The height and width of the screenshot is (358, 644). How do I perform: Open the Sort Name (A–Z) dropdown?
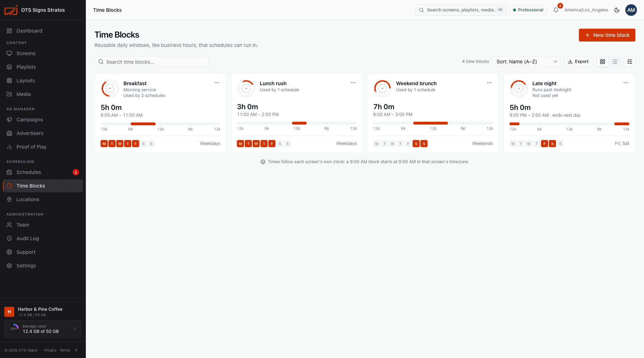[526, 62]
